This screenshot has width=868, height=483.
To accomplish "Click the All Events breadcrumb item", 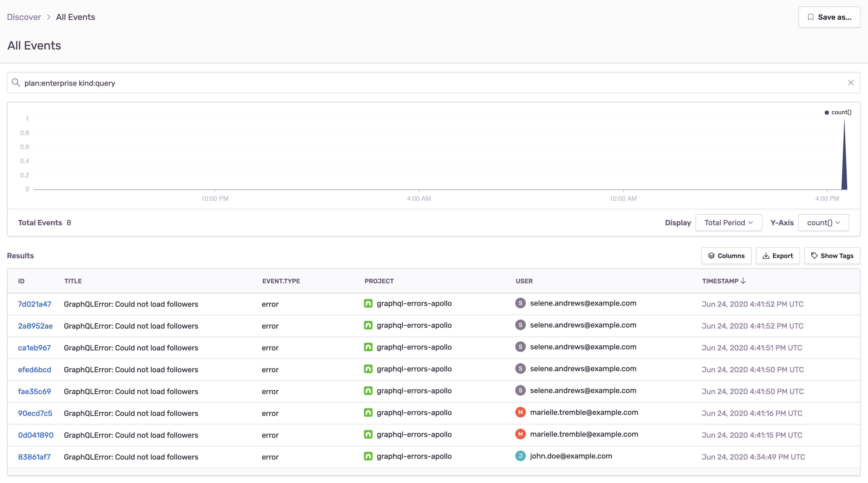I will (75, 17).
